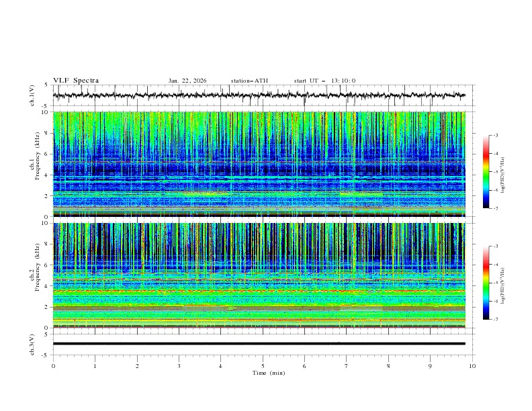Click the 5-minute tick label on Time axis

point(263,366)
